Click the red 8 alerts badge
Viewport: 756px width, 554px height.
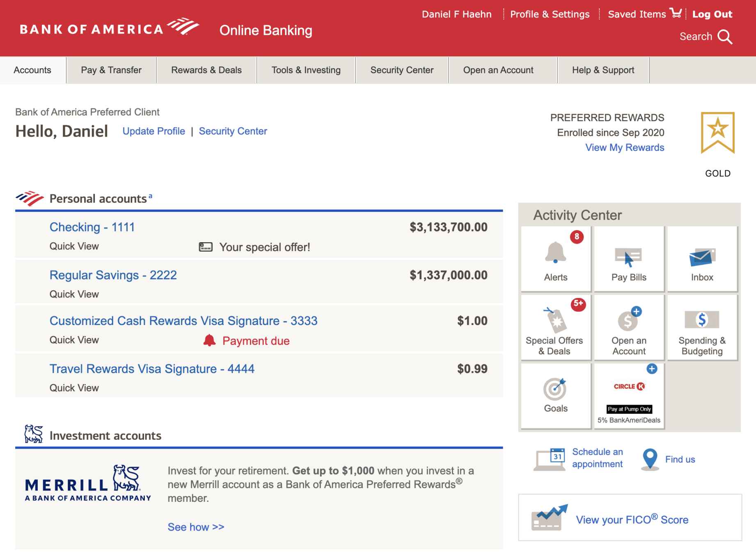click(x=577, y=236)
